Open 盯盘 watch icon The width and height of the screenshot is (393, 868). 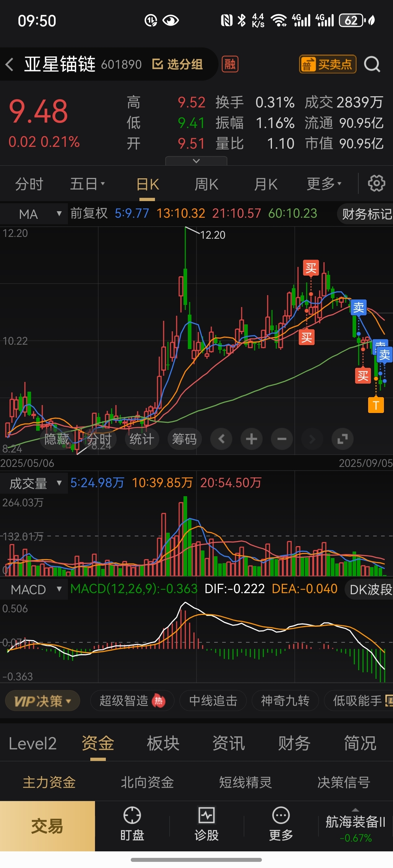tap(132, 824)
